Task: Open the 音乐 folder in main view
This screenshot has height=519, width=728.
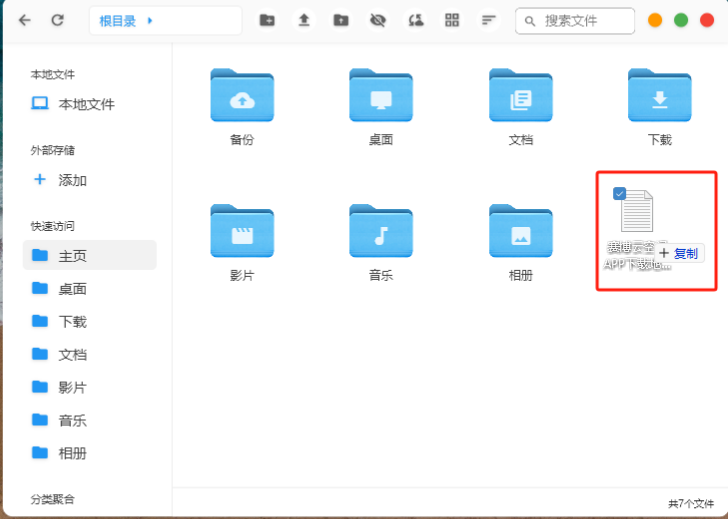Action: (381, 234)
